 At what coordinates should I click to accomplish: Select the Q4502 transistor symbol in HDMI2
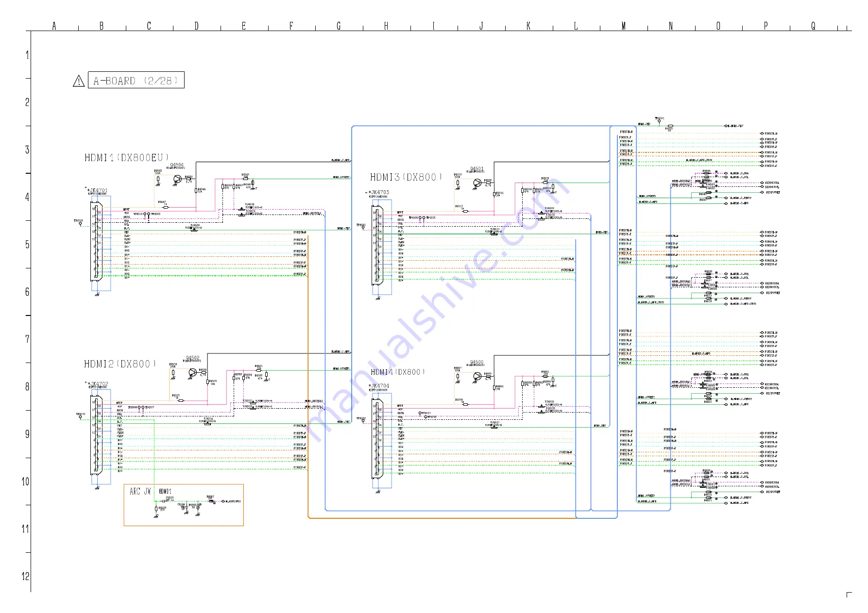(x=192, y=373)
